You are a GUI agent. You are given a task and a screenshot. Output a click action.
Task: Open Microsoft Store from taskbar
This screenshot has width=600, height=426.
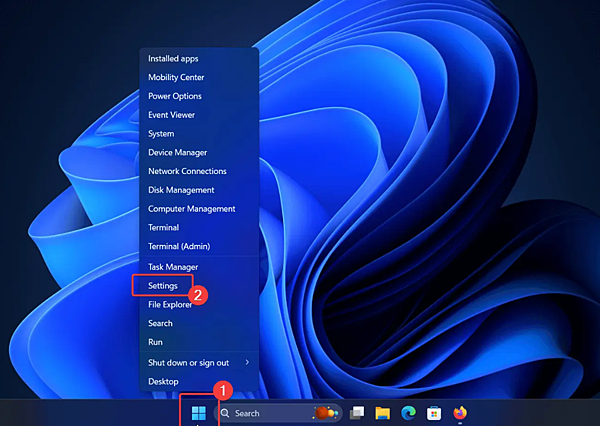[x=434, y=413]
